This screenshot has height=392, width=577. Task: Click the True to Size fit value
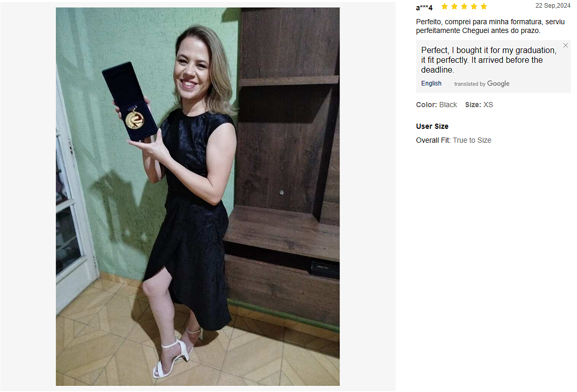pyautogui.click(x=472, y=140)
